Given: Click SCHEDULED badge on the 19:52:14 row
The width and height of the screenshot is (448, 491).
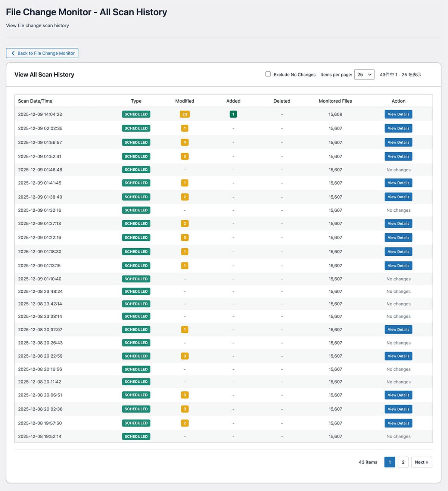Looking at the screenshot, I should pyautogui.click(x=136, y=436).
